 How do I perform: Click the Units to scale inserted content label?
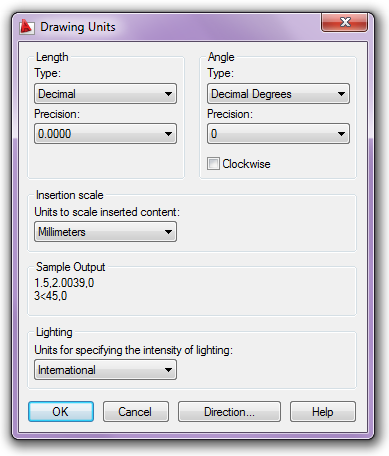point(107,212)
